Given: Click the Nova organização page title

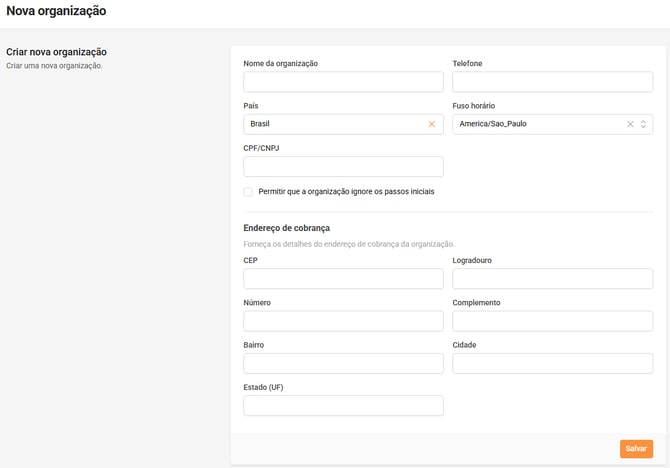Looking at the screenshot, I should (x=56, y=11).
